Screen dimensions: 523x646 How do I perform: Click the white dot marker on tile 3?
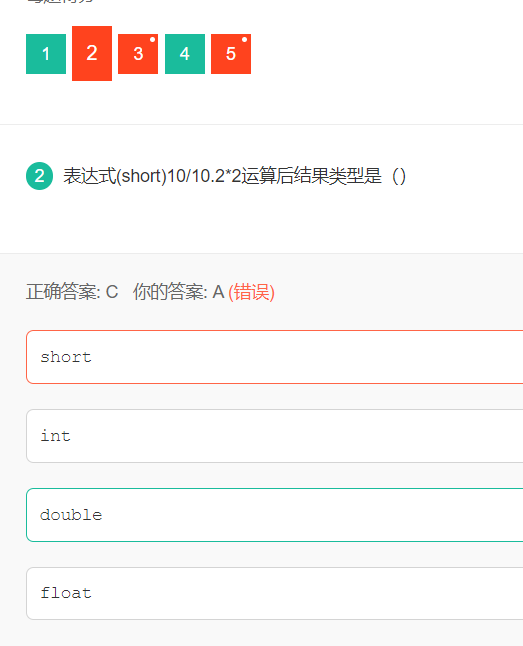tap(152, 40)
